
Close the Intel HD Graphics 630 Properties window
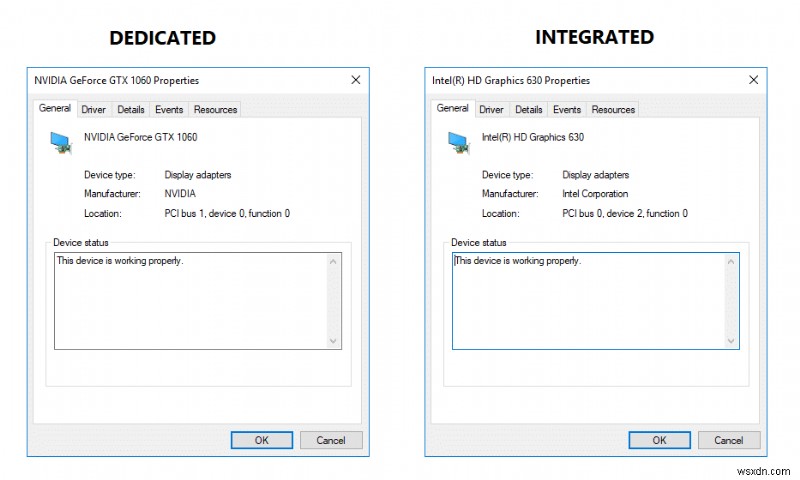click(x=753, y=80)
